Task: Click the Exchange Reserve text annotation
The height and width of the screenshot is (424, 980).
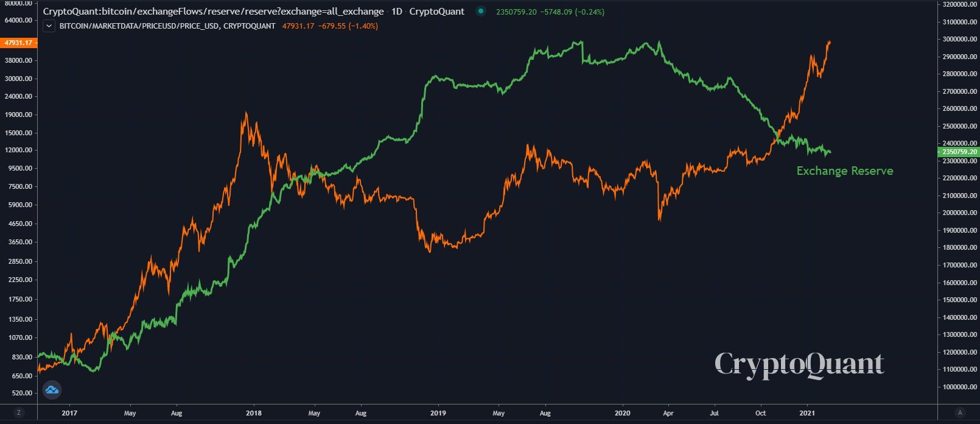Action: pyautogui.click(x=845, y=171)
